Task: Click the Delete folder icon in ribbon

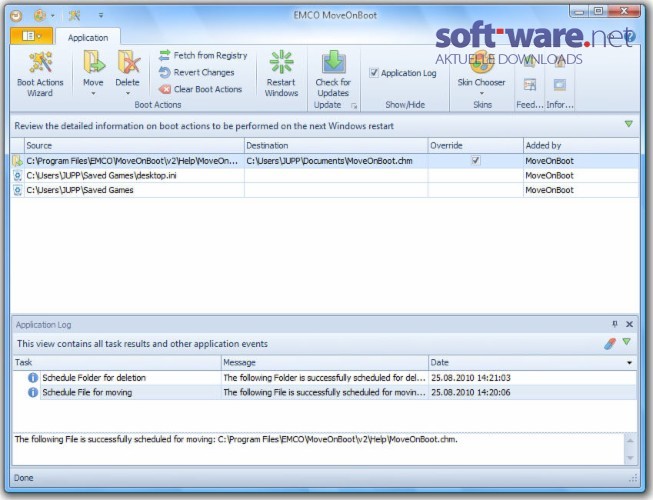Action: (x=128, y=62)
